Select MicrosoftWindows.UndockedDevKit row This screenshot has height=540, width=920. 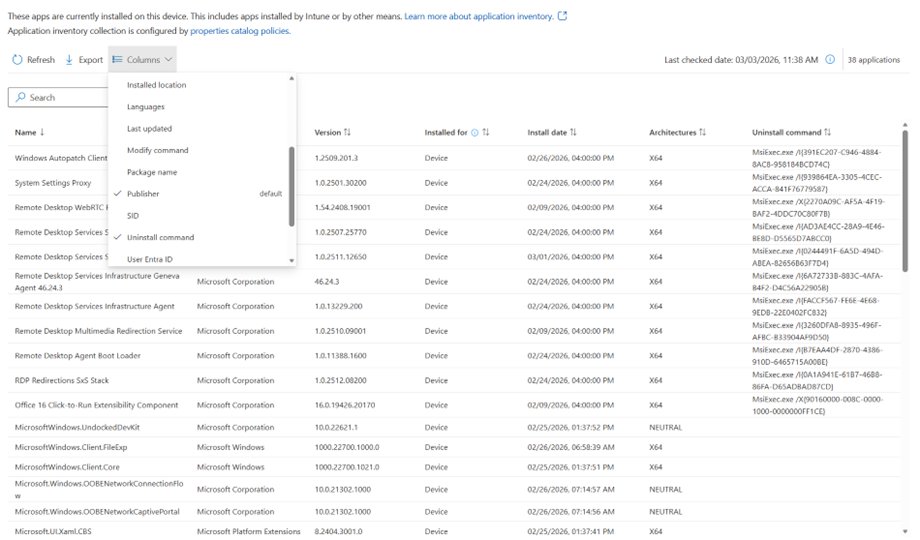click(454, 427)
